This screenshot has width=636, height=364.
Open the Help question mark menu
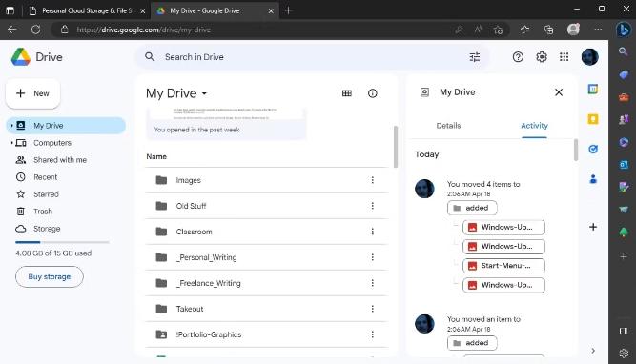tap(518, 57)
